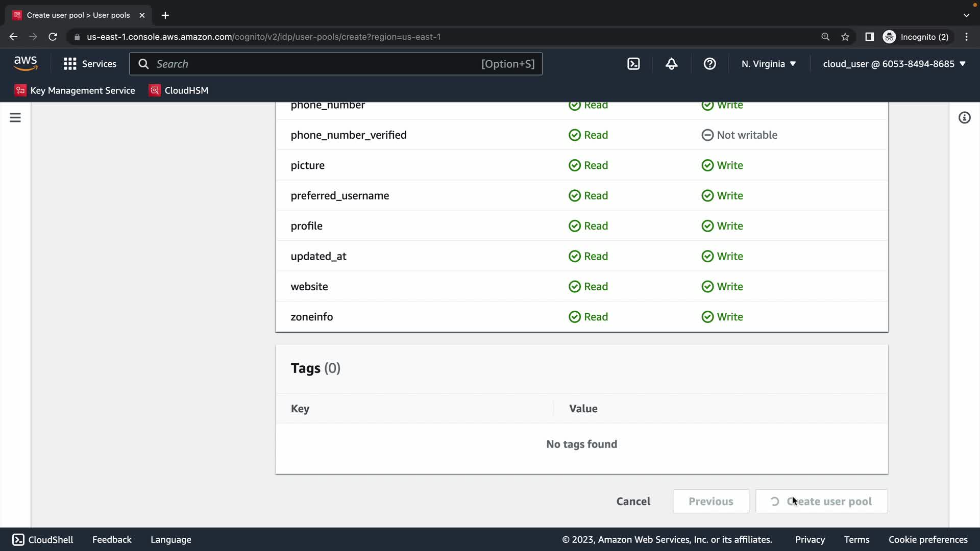Viewport: 980px width, 551px height.
Task: Bookmark this page with the star icon
Action: tap(845, 37)
